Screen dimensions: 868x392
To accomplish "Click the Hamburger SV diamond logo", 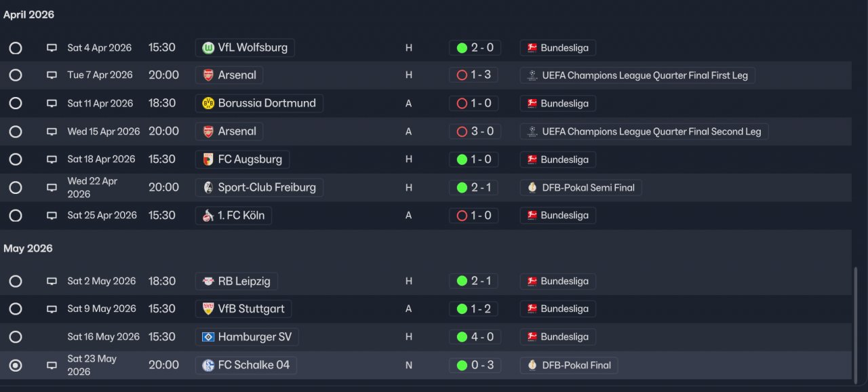I will click(x=208, y=337).
